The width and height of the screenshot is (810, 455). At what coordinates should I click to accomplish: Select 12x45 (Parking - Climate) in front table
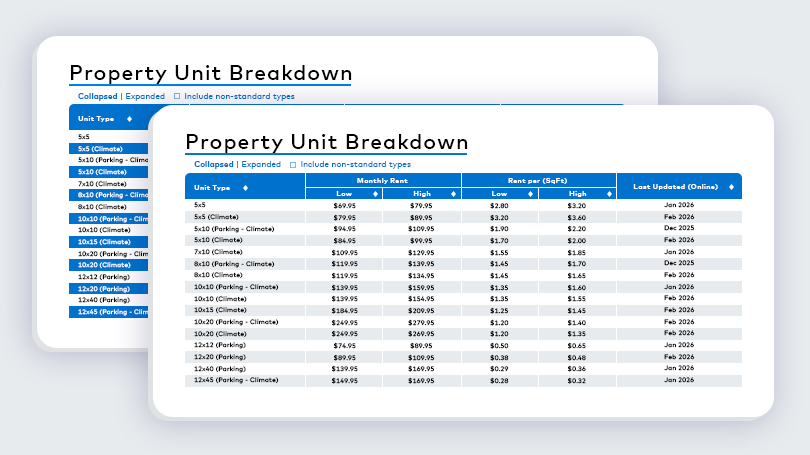(x=463, y=380)
